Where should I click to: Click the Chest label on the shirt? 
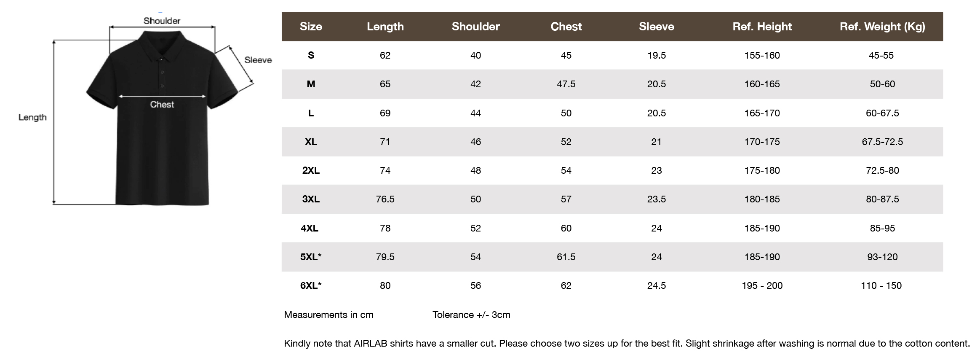click(162, 104)
